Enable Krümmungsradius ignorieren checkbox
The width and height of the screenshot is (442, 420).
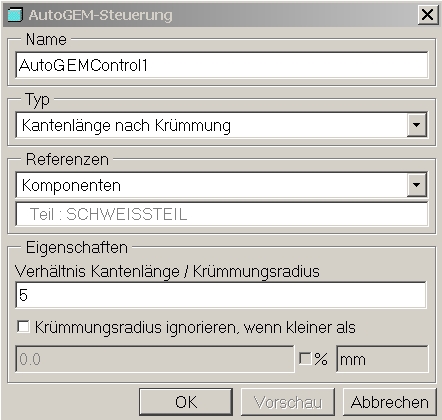point(23,326)
